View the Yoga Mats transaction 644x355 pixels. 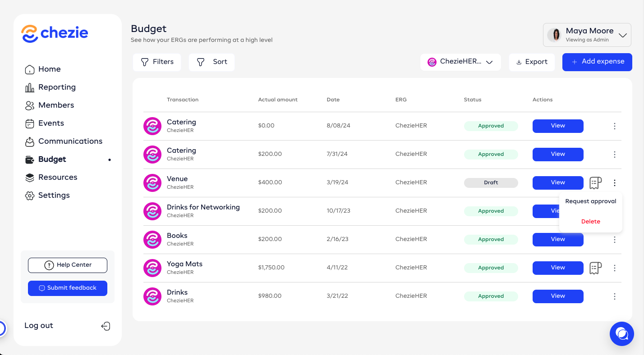pos(557,268)
